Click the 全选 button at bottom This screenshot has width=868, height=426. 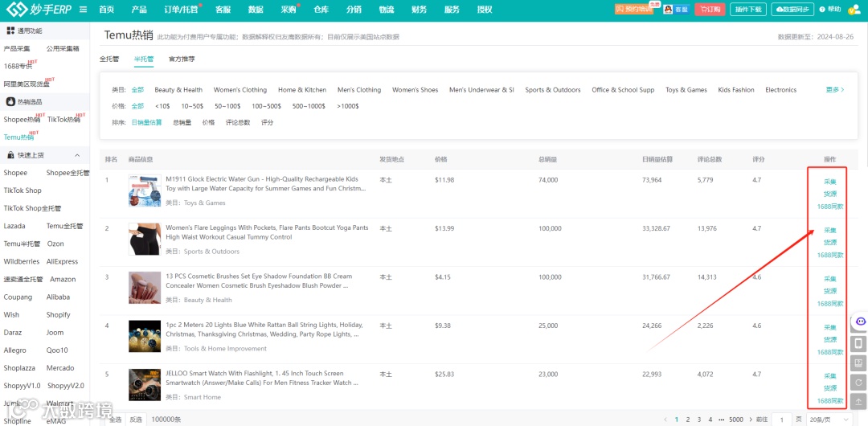click(x=115, y=420)
